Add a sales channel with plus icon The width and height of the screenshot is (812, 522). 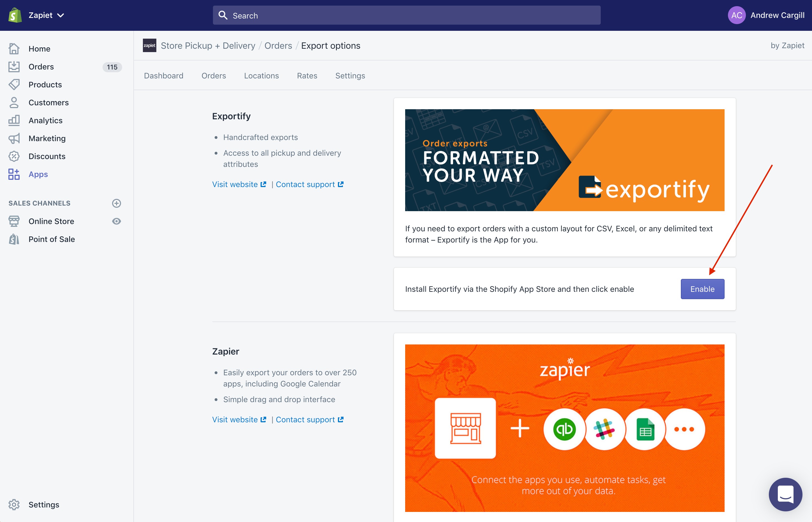pyautogui.click(x=116, y=203)
